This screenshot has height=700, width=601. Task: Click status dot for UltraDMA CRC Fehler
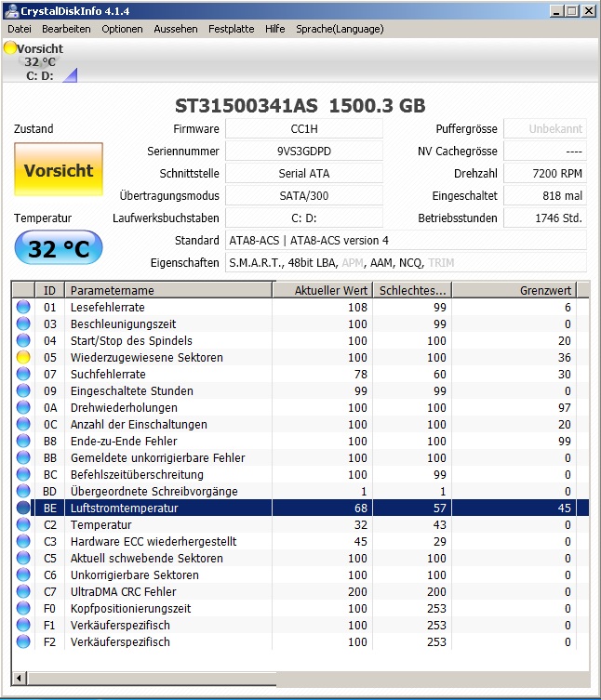click(23, 591)
